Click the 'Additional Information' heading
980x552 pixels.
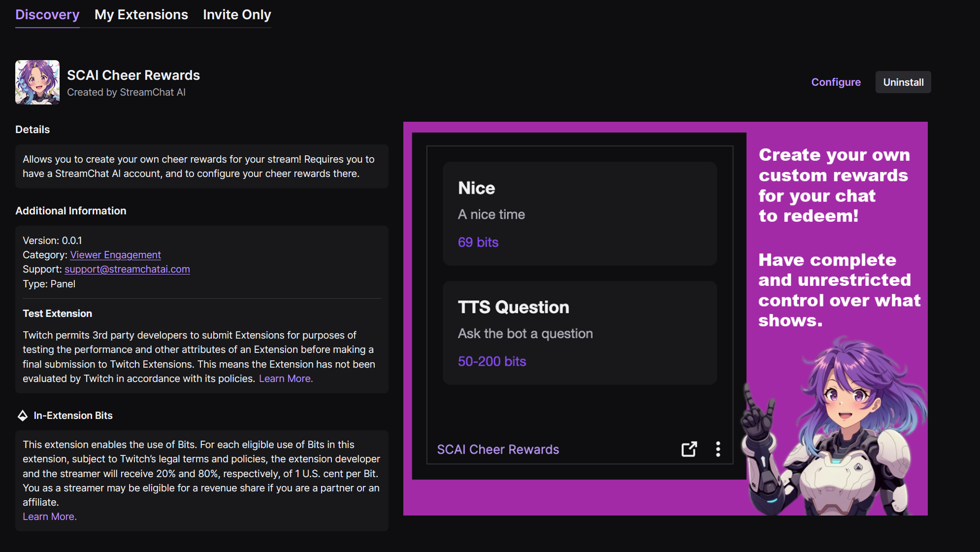(x=71, y=211)
